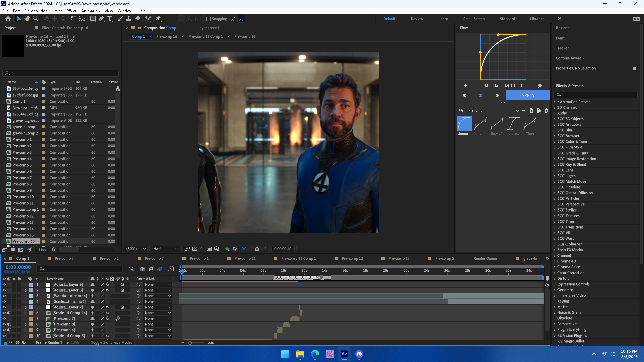
Task: Open the Half resolution dropdown
Action: click(166, 249)
